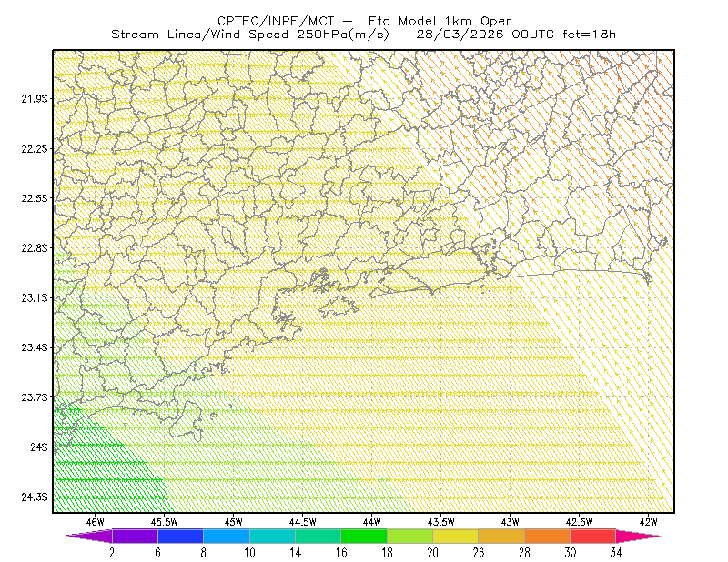Click the purple left arrow end of colorbar
The image size is (728, 562).
coord(88,536)
